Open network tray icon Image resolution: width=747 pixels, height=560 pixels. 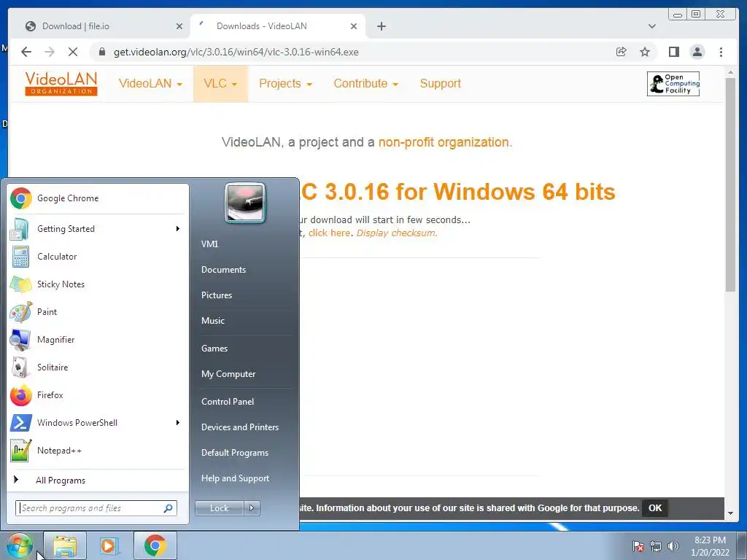click(x=656, y=546)
